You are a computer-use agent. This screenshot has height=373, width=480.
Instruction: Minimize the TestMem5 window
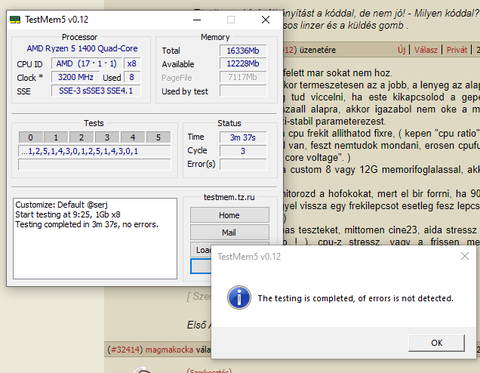click(197, 20)
